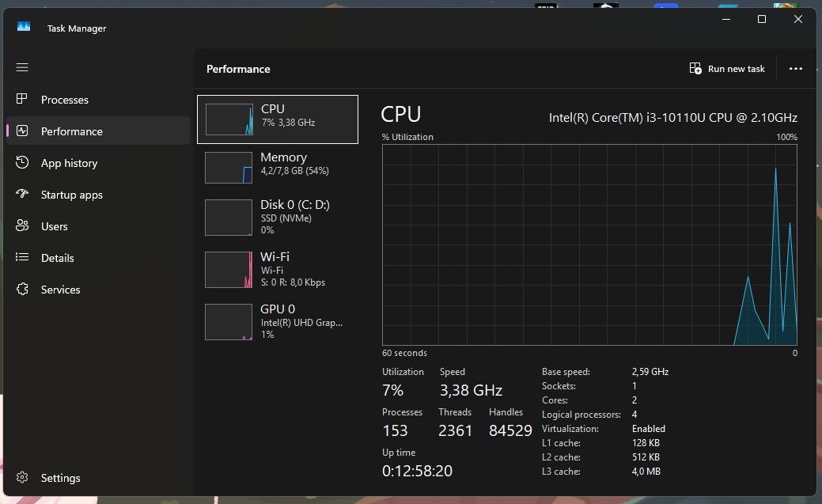Click the Processes grid icon
This screenshot has height=504, width=822.
pyautogui.click(x=22, y=99)
